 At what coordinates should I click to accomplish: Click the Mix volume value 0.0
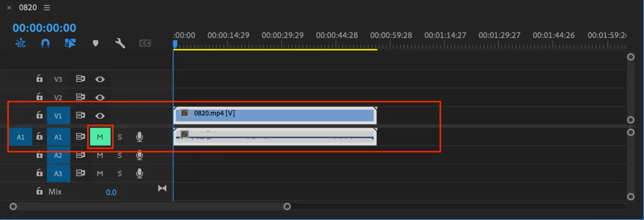coord(111,192)
